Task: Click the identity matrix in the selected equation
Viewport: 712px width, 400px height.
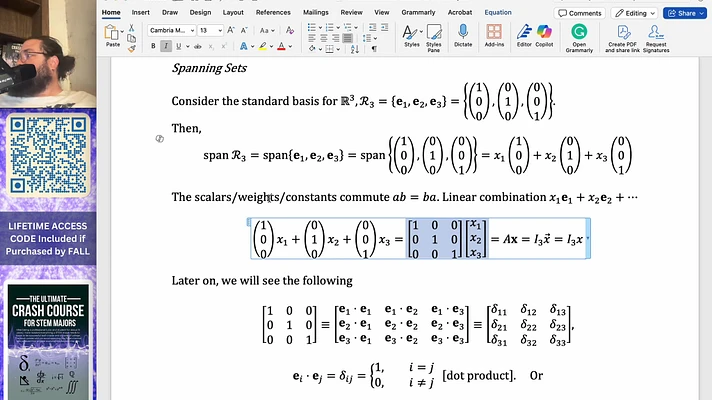Action: 435,239
